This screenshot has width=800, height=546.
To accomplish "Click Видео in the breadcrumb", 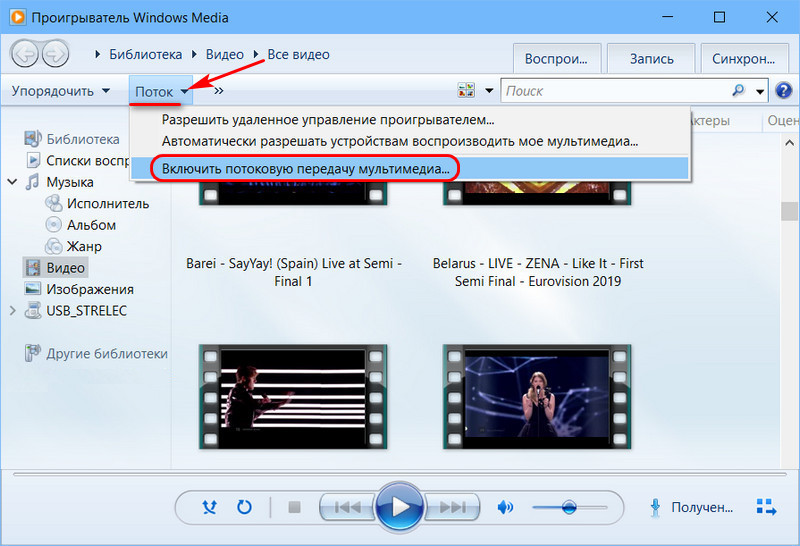I will pyautogui.click(x=224, y=55).
